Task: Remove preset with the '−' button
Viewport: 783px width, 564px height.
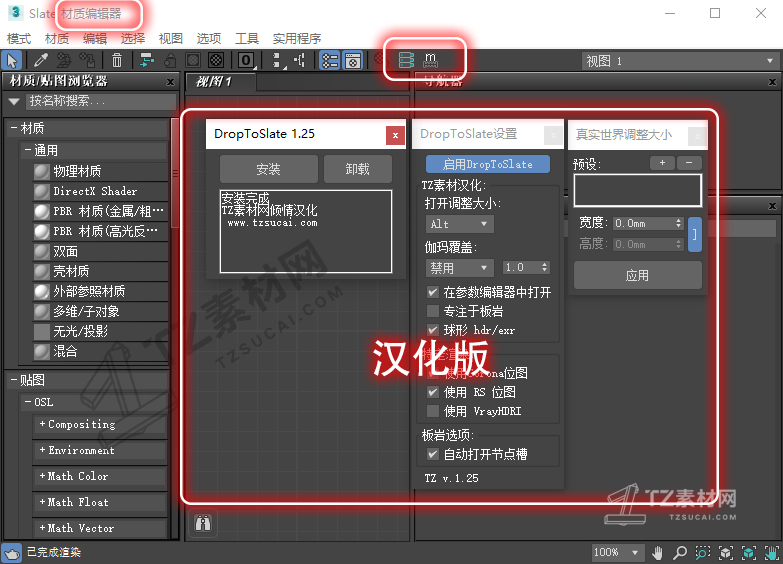Action: click(x=689, y=163)
